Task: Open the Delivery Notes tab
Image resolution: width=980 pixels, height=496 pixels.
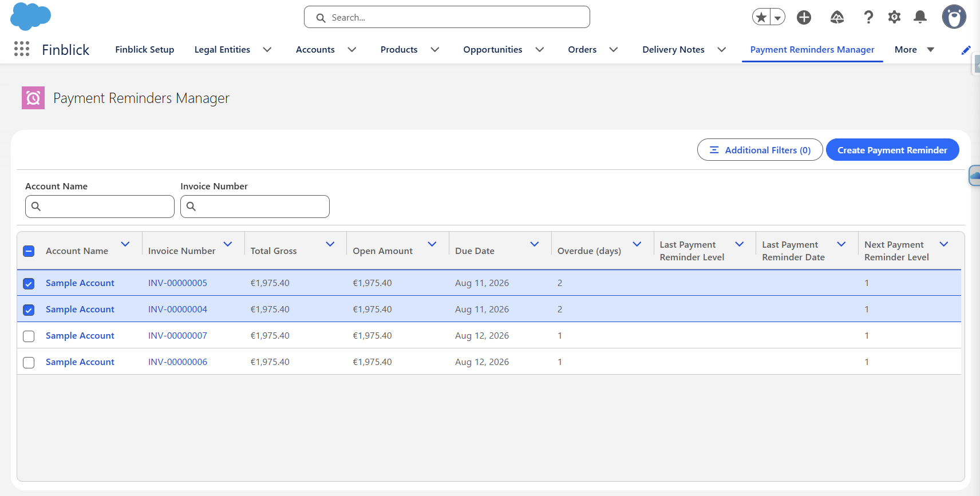Action: (673, 50)
